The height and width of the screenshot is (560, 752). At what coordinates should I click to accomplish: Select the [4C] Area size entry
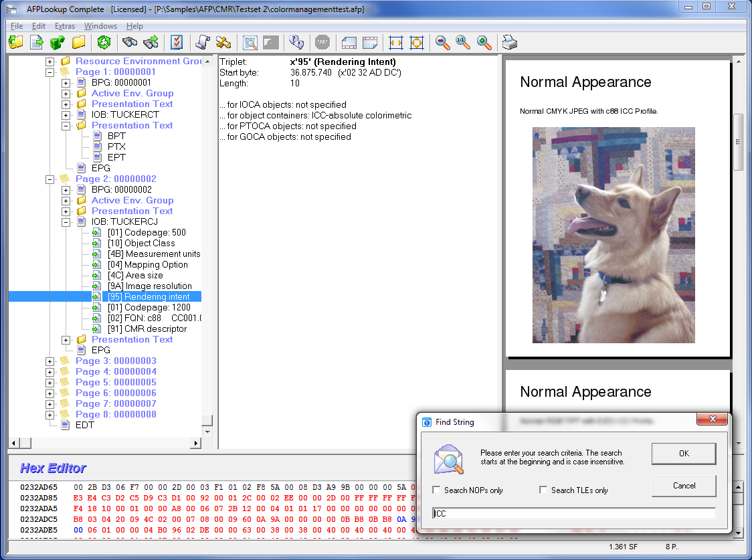pyautogui.click(x=135, y=275)
